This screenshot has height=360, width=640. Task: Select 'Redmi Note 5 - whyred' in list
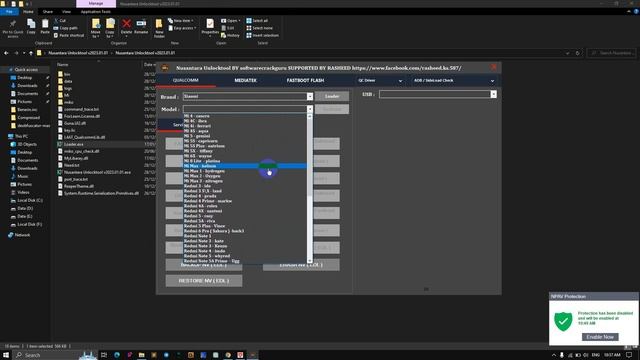[x=245, y=256]
